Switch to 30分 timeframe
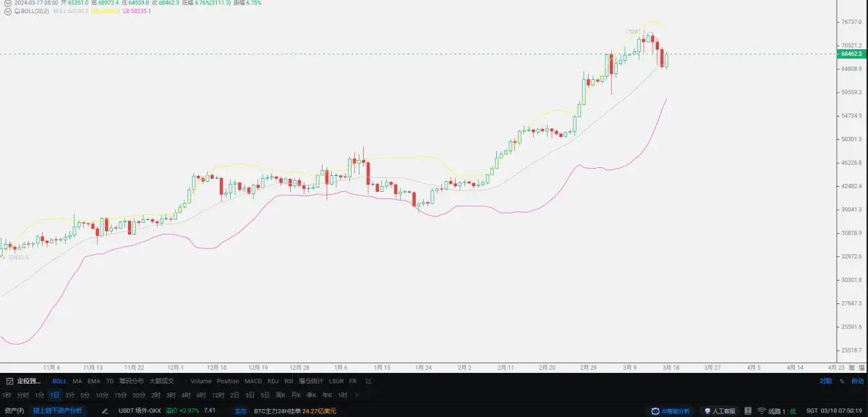The height and width of the screenshot is (417, 868). [x=139, y=395]
